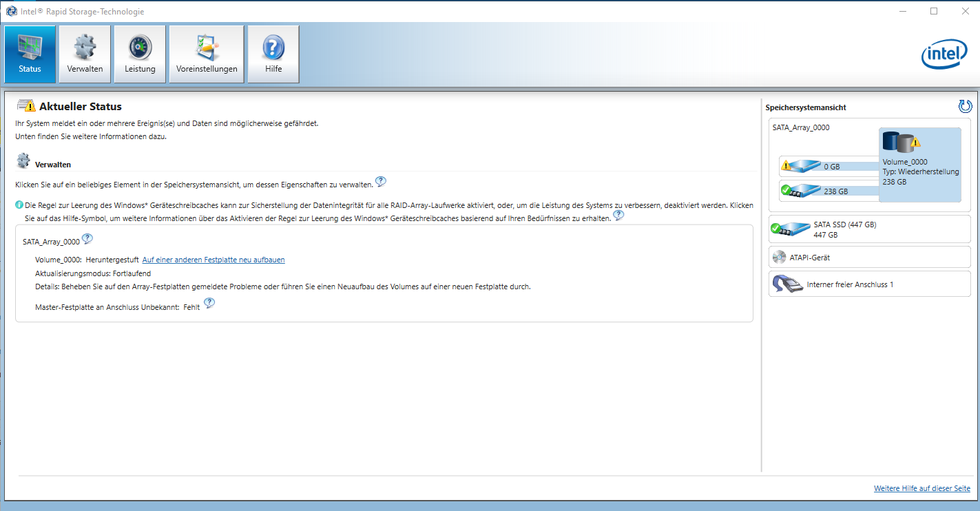Click the Intel logo

pyautogui.click(x=944, y=54)
